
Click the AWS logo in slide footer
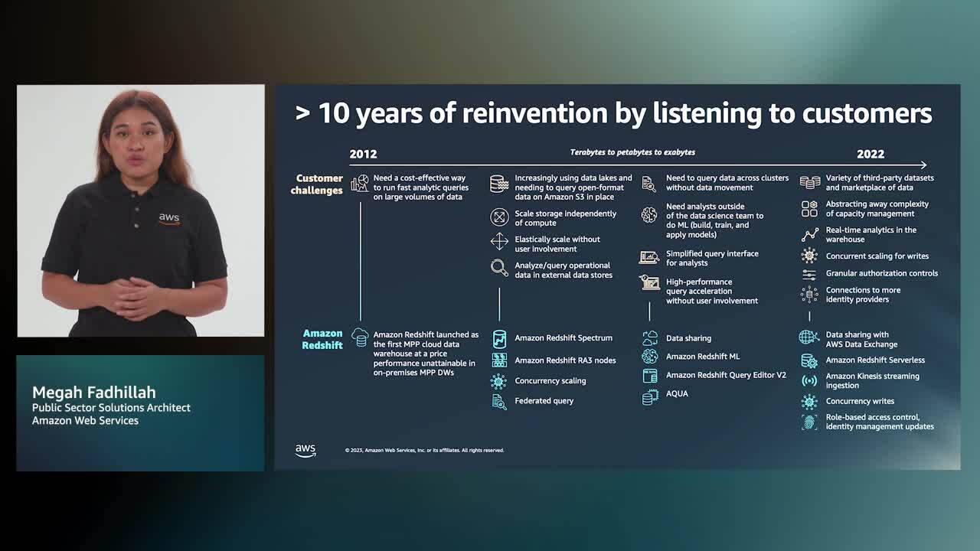[305, 451]
